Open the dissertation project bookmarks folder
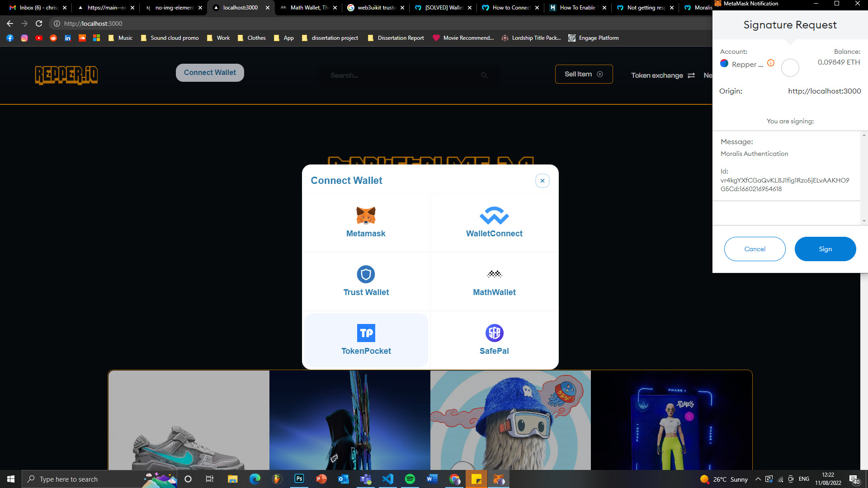This screenshot has height=488, width=868. [330, 38]
